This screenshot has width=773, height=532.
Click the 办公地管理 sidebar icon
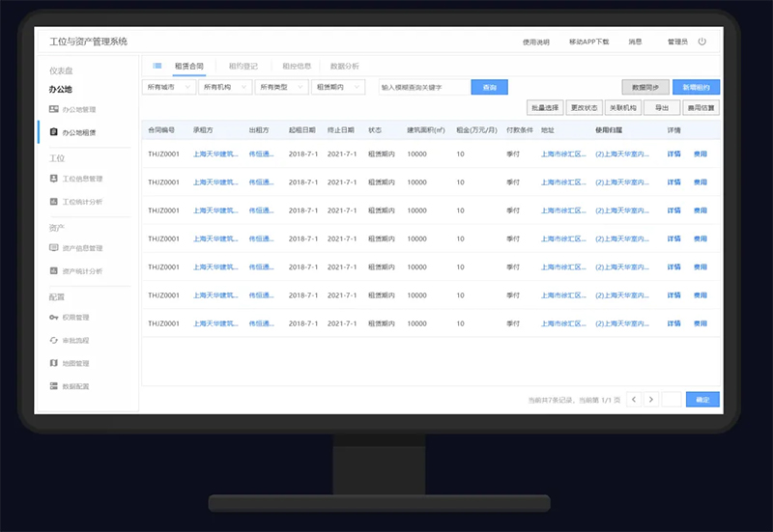[54, 109]
